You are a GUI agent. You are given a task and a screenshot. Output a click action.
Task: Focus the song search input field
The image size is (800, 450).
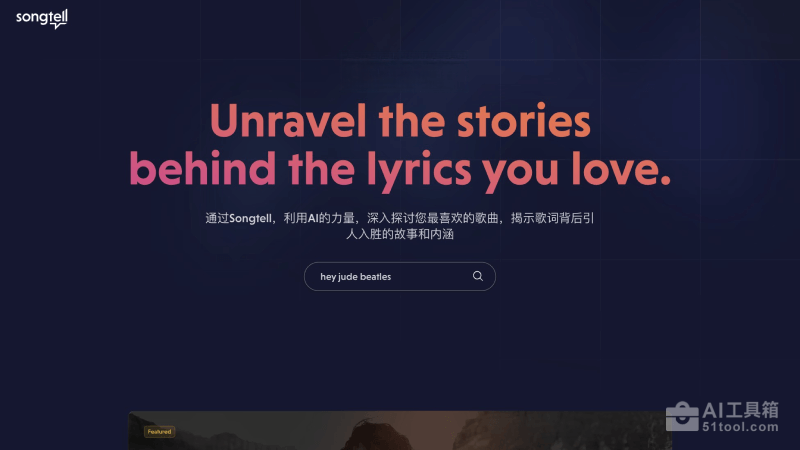tap(399, 277)
